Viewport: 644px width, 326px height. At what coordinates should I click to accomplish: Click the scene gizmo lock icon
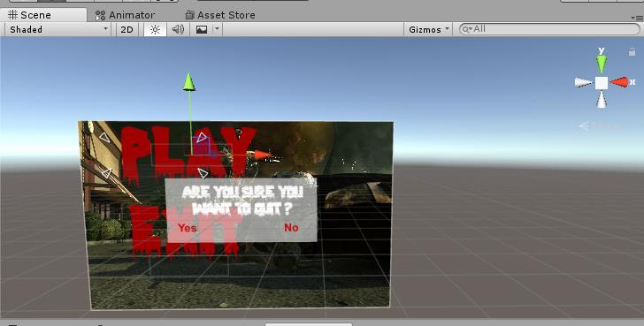[632, 51]
